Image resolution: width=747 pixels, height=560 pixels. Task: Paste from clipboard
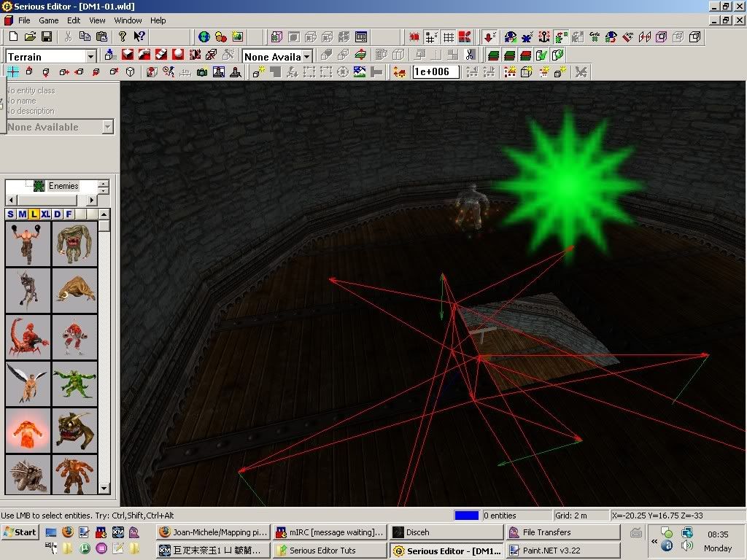coord(101,36)
